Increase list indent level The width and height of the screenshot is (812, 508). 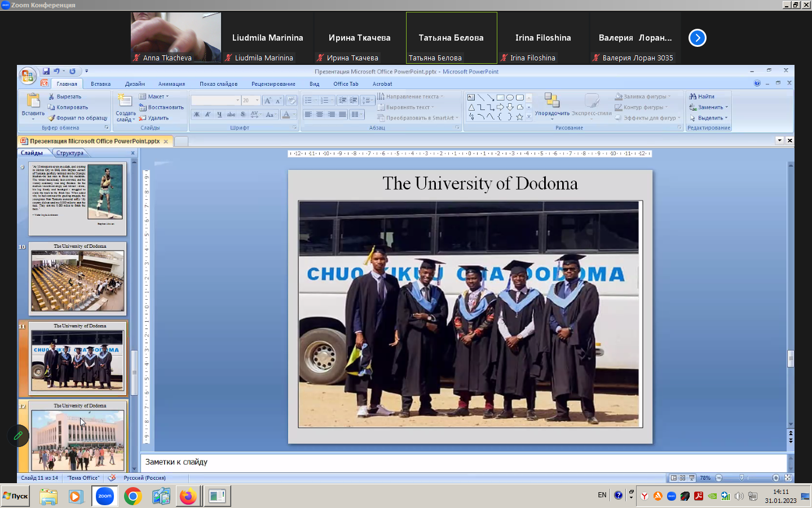(354, 100)
